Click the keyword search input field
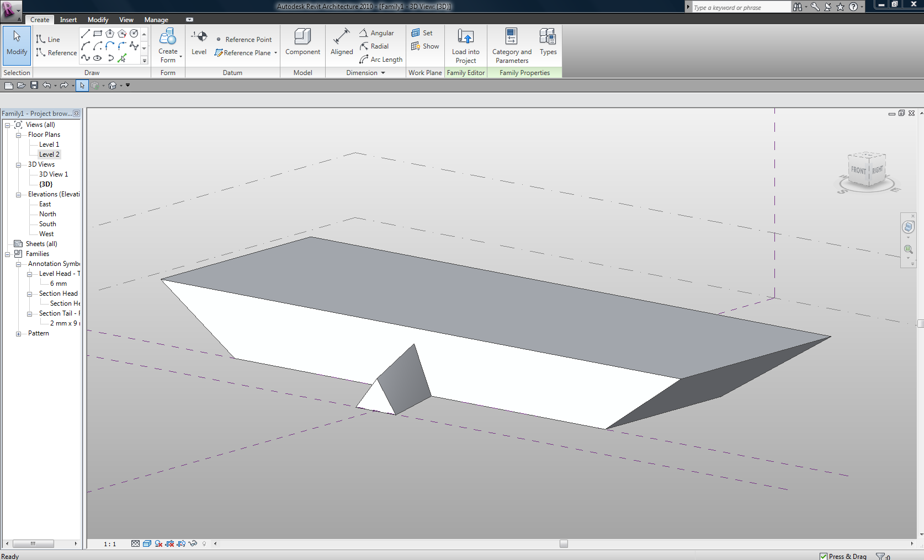Image resolution: width=924 pixels, height=560 pixels. point(740,7)
